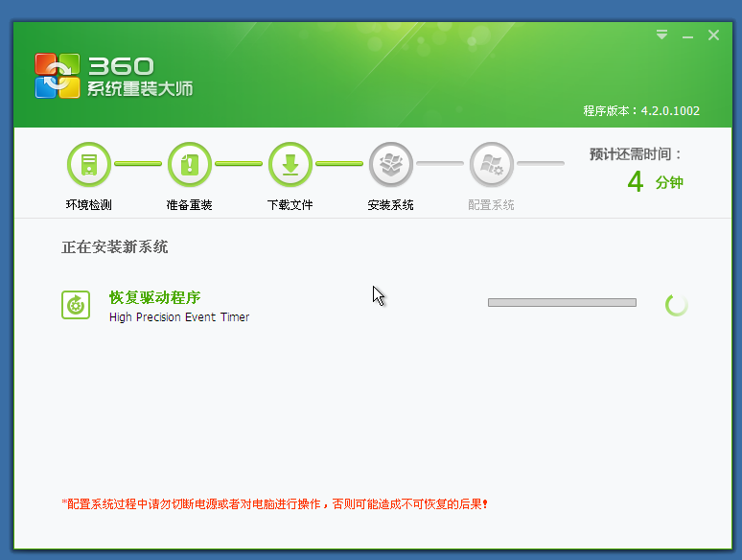Click the 正在安装新系统 status heading
Viewport: 742px width, 560px height.
pos(114,247)
